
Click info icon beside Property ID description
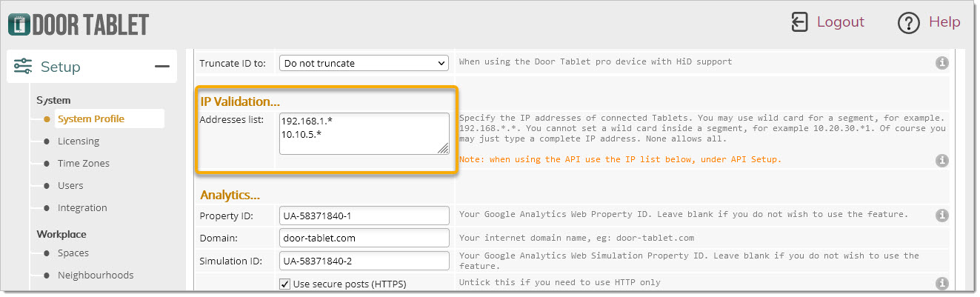941,216
